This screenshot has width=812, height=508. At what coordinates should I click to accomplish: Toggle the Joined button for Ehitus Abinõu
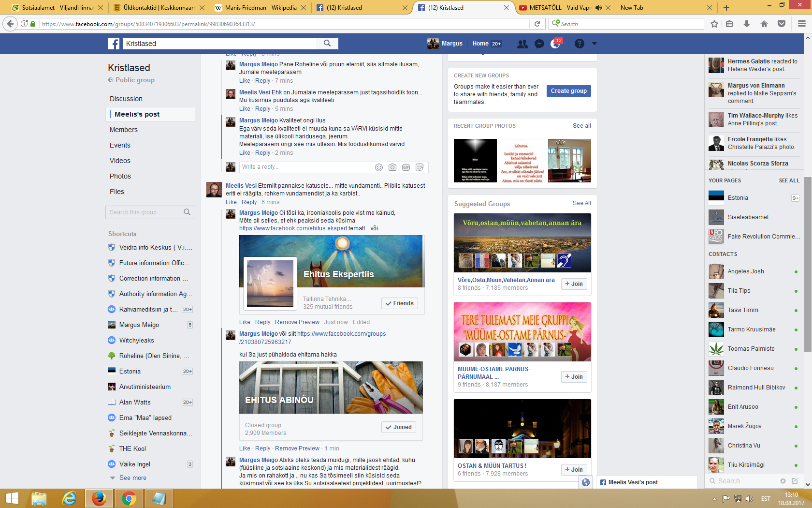coord(399,427)
